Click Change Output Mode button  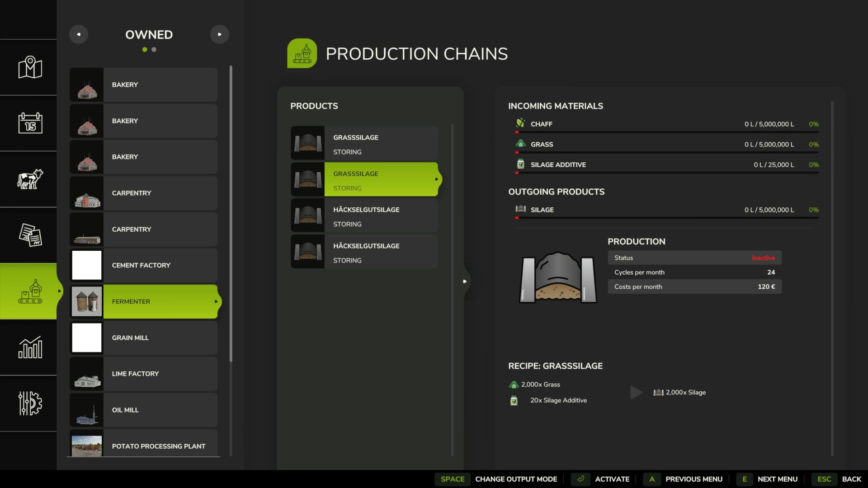515,479
